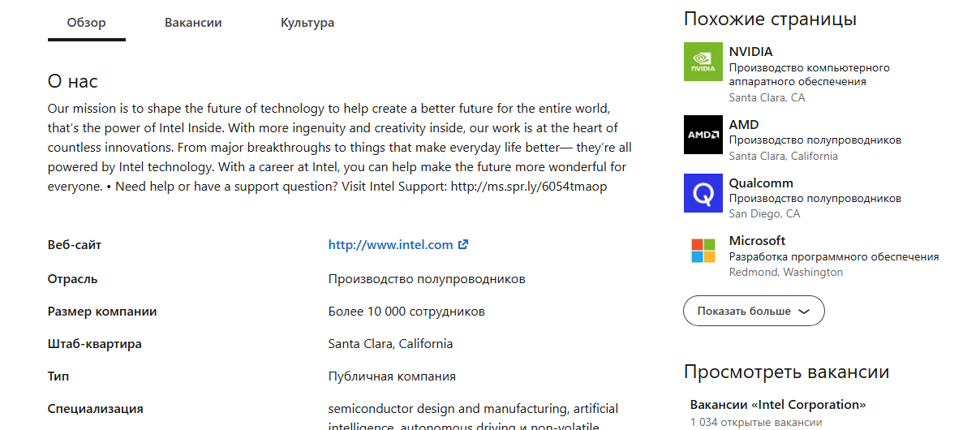Open the http://www.intel.com website link
Viewport: 980px width, 430px height.
[390, 245]
